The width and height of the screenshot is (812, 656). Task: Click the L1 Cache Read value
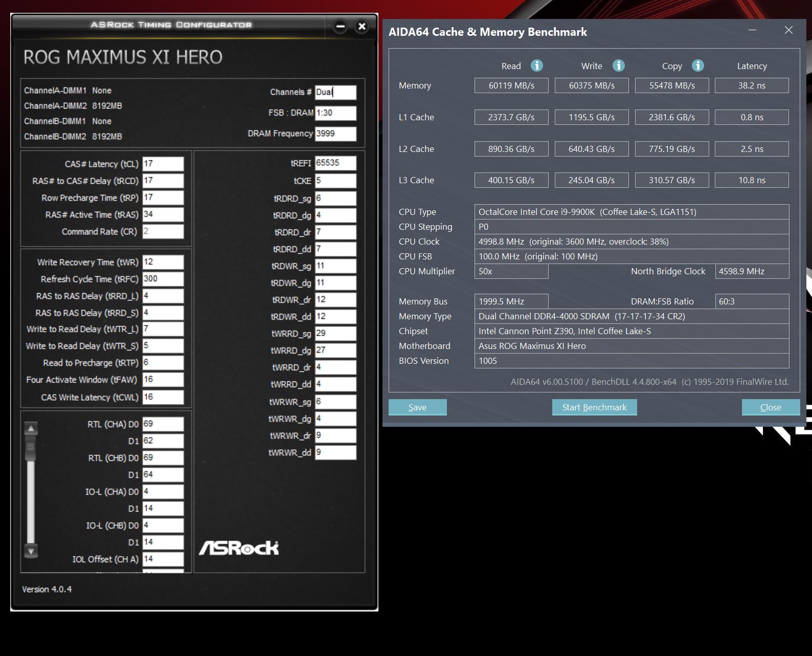pyautogui.click(x=511, y=117)
